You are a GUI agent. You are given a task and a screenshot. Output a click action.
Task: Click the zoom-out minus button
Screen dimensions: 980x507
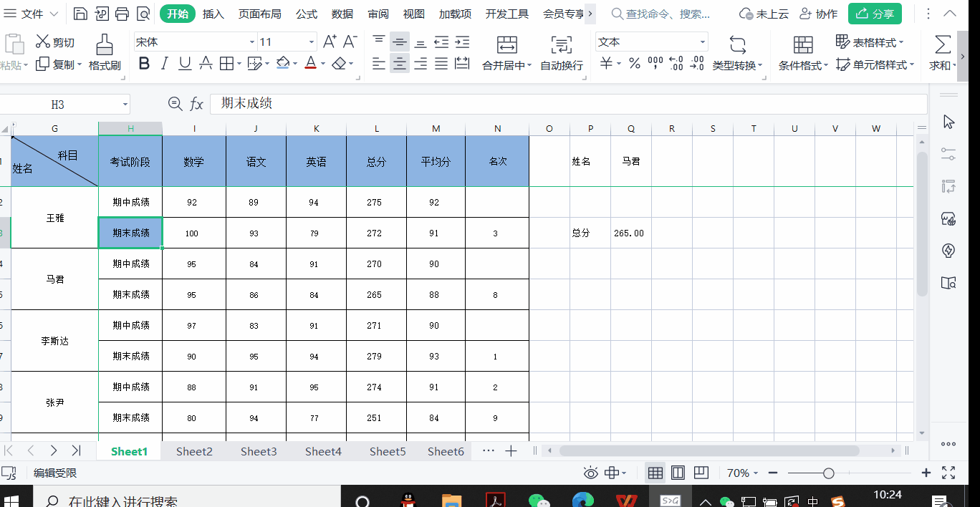click(773, 473)
